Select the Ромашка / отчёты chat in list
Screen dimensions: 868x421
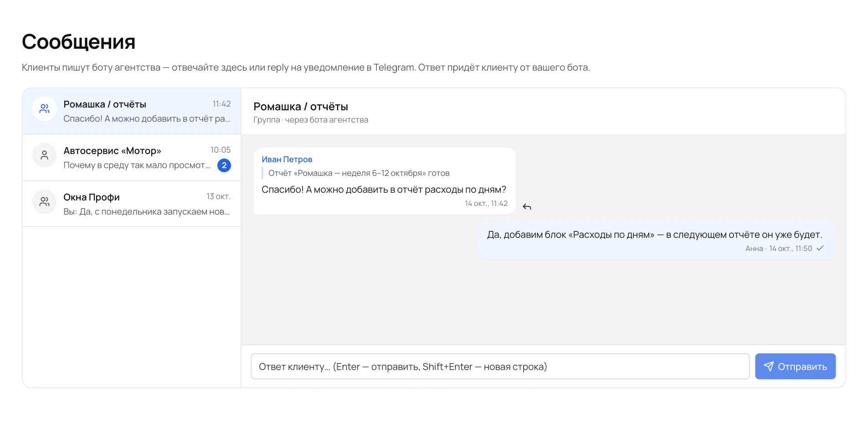[x=131, y=111]
